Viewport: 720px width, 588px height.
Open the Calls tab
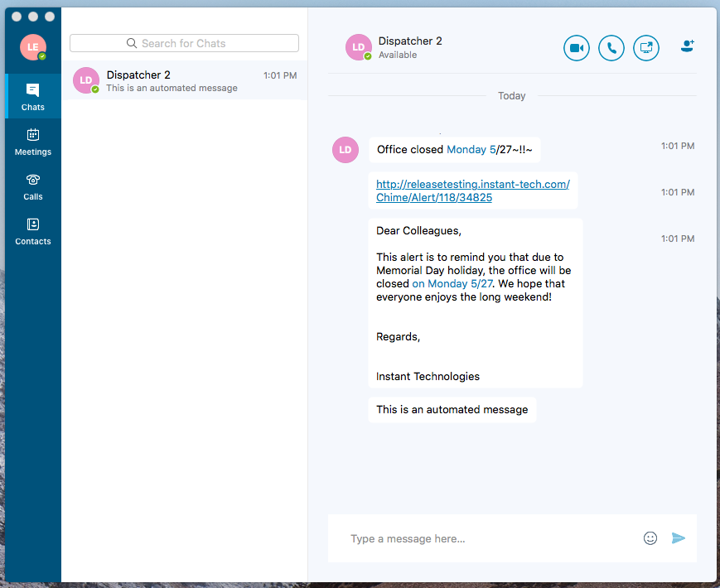tap(33, 186)
